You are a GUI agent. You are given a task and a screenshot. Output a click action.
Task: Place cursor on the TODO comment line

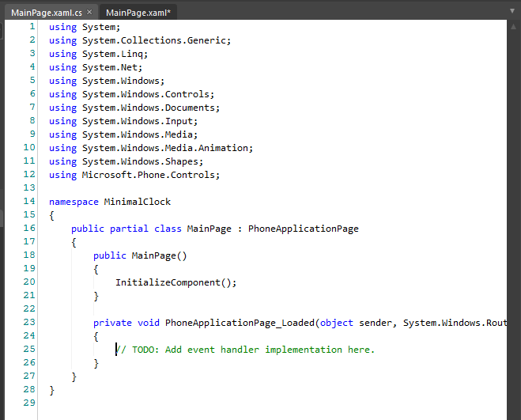245,350
